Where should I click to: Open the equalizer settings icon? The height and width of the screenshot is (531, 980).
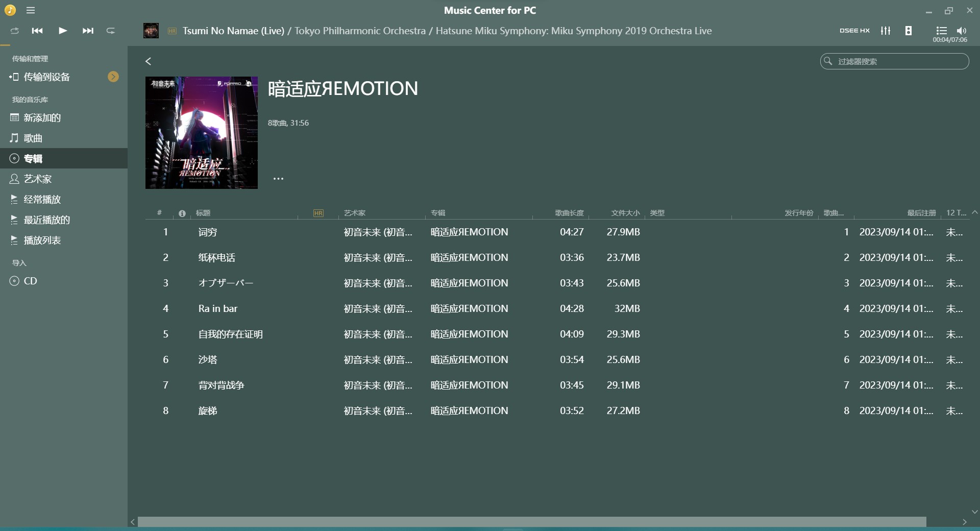(886, 31)
